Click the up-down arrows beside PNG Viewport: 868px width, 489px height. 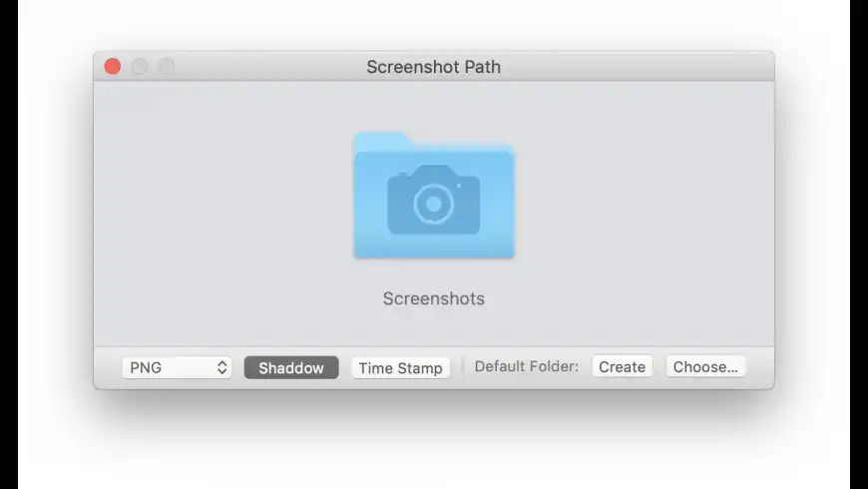pos(221,367)
